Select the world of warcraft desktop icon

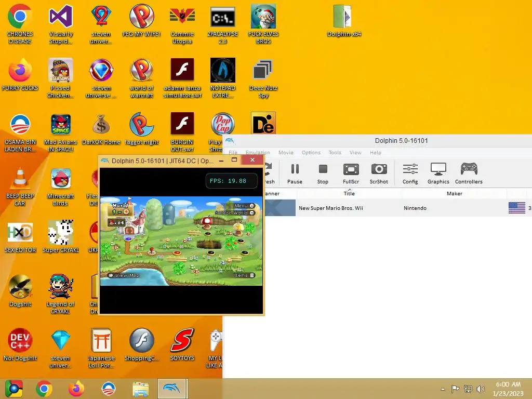141,78
